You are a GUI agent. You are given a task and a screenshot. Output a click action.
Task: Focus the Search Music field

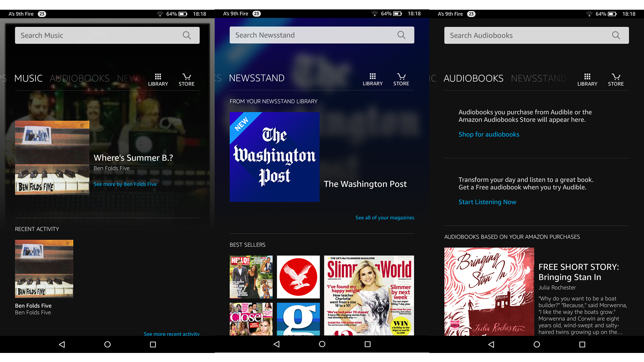pyautogui.click(x=107, y=35)
